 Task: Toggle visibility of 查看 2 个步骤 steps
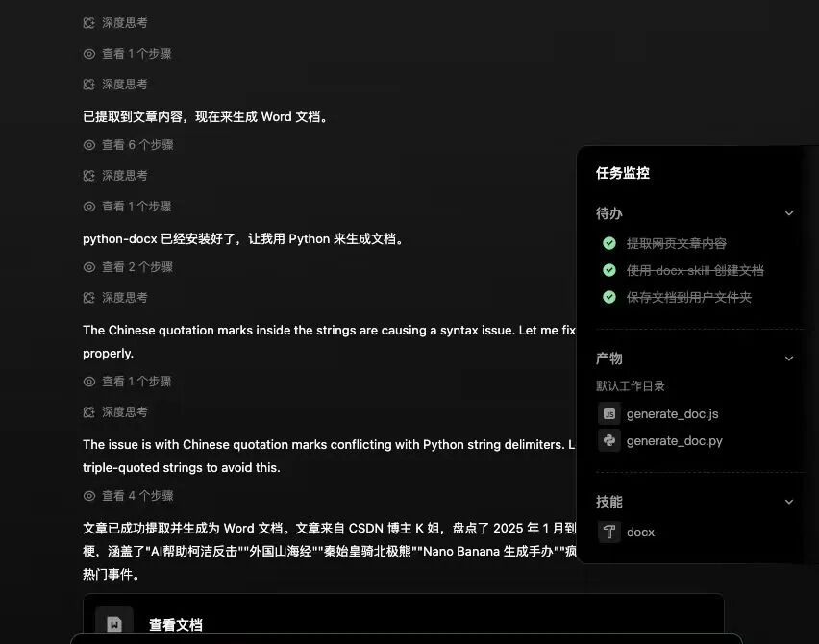click(x=88, y=266)
